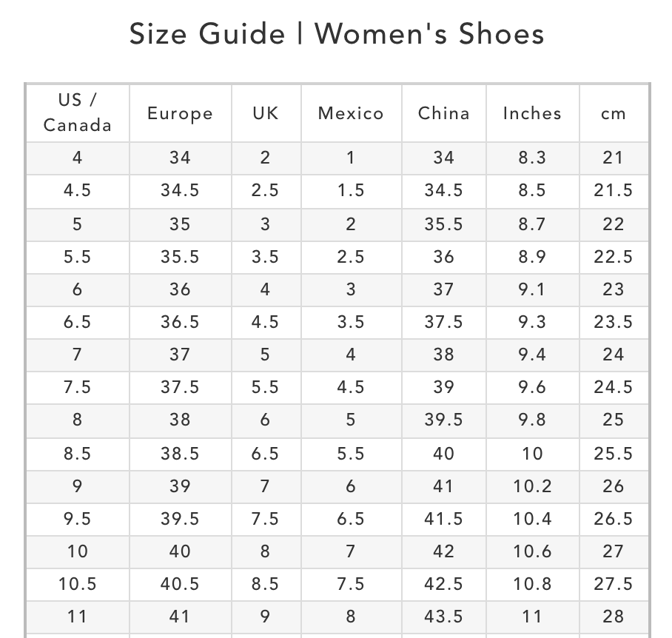Viewport: 672px width, 638px height.
Task: Click the 26.5 cm cell
Action: tap(614, 518)
